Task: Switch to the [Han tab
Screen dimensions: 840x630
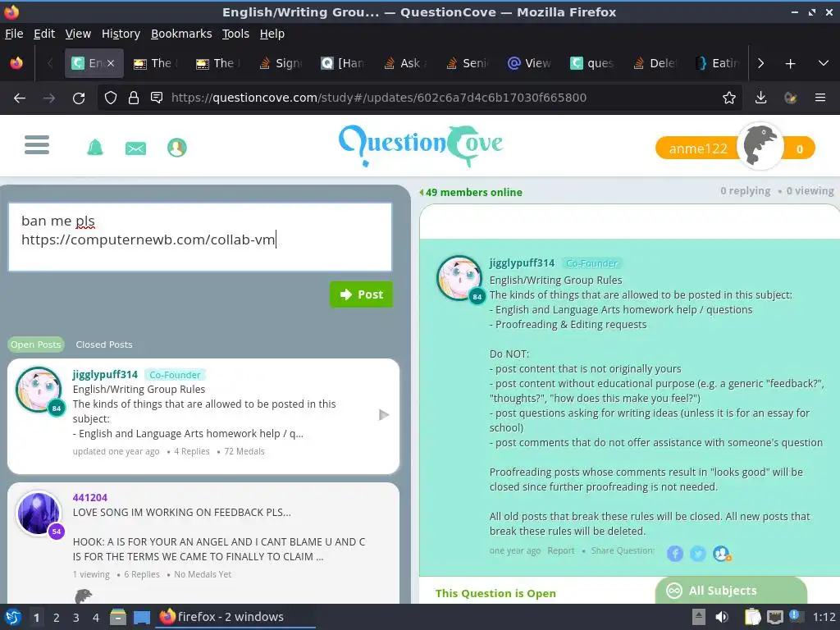Action: (344, 63)
